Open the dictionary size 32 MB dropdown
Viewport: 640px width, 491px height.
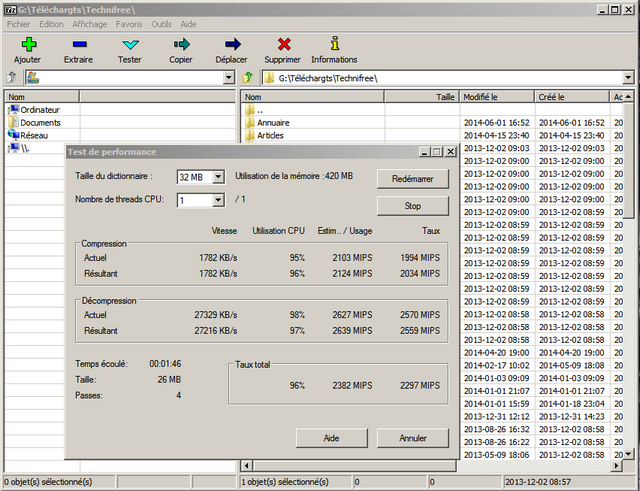point(218,177)
